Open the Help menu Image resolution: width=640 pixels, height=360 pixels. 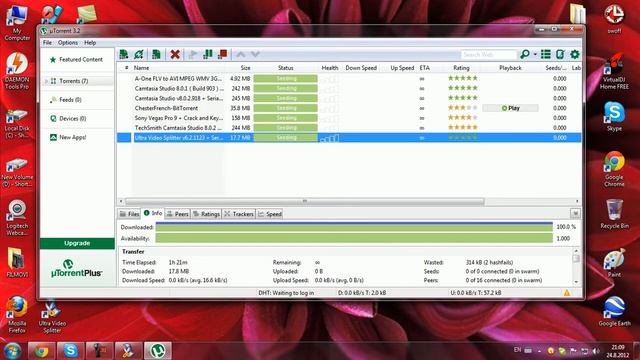pos(90,42)
